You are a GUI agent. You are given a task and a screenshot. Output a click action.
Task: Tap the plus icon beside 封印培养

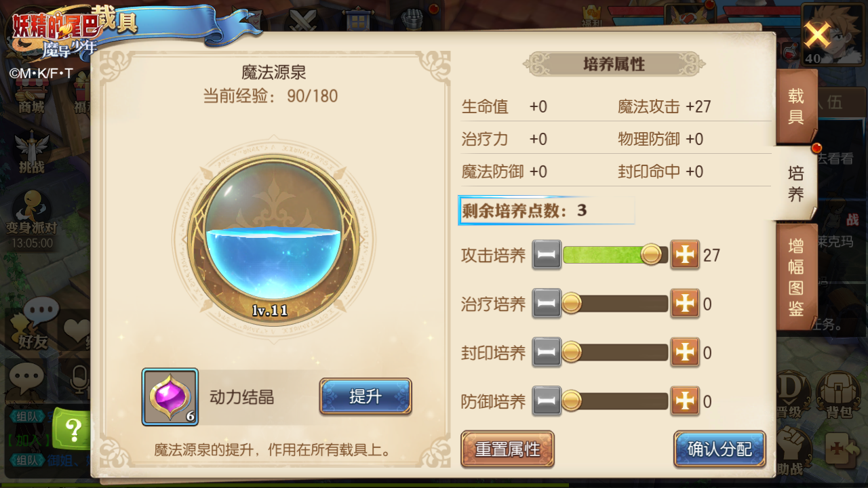coord(685,352)
